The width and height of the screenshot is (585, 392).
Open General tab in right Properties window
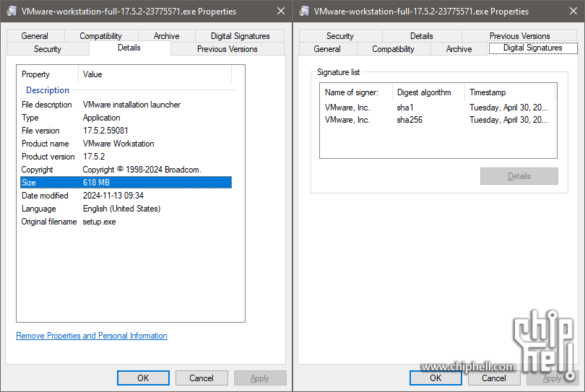(x=327, y=49)
